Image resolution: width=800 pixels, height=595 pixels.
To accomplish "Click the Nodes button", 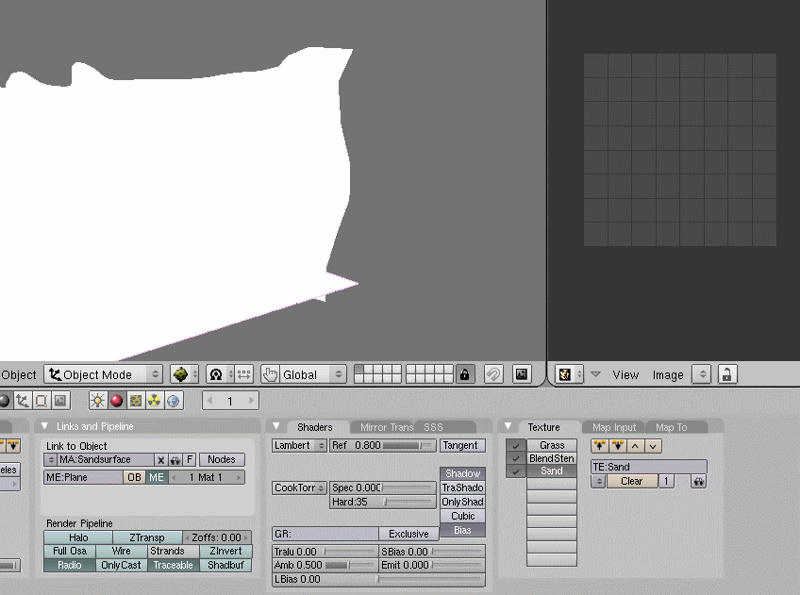I will tap(221, 460).
